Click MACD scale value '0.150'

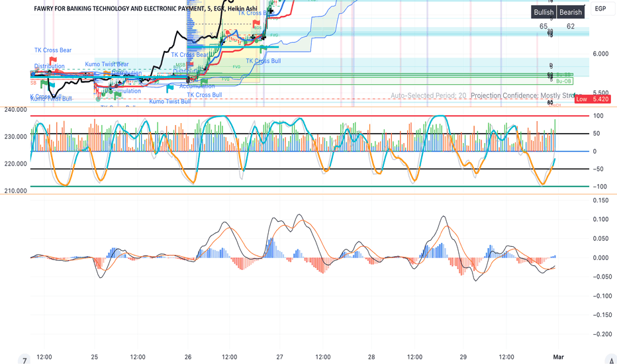click(600, 201)
